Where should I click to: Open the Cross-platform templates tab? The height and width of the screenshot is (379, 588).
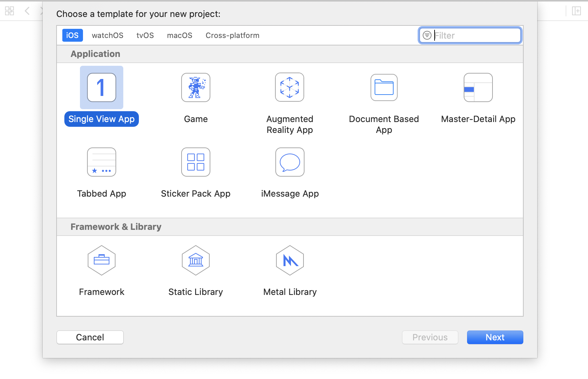(232, 35)
